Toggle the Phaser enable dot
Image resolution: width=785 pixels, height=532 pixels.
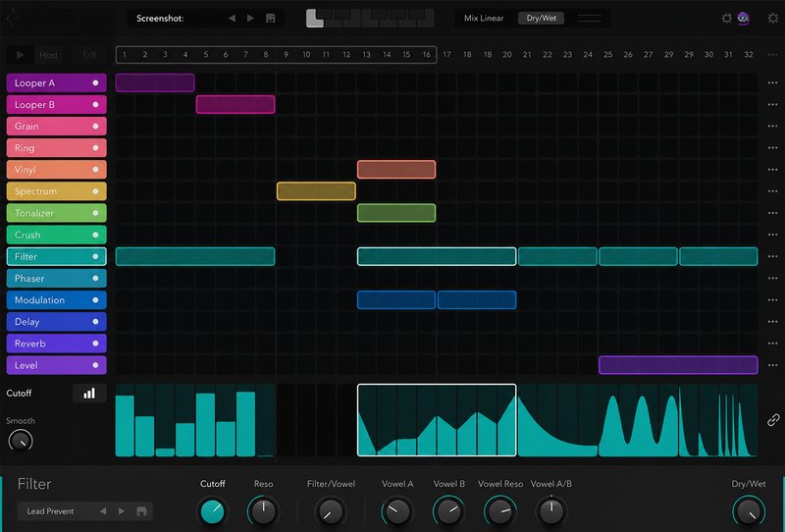95,278
